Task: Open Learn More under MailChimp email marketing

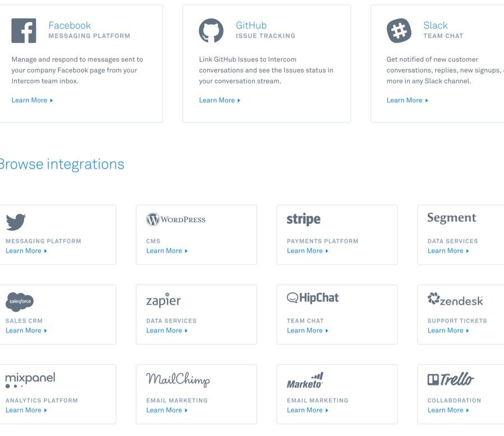Action: (x=167, y=410)
